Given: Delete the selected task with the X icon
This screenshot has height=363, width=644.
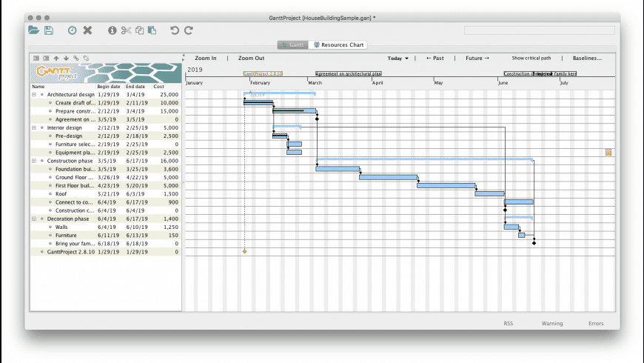Looking at the screenshot, I should pyautogui.click(x=87, y=30).
